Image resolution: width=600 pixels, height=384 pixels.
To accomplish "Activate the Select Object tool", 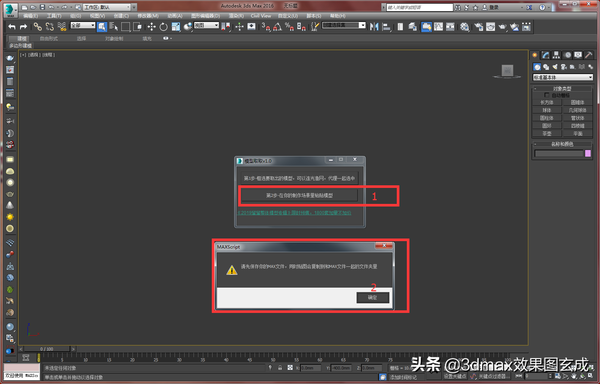I will [x=102, y=27].
